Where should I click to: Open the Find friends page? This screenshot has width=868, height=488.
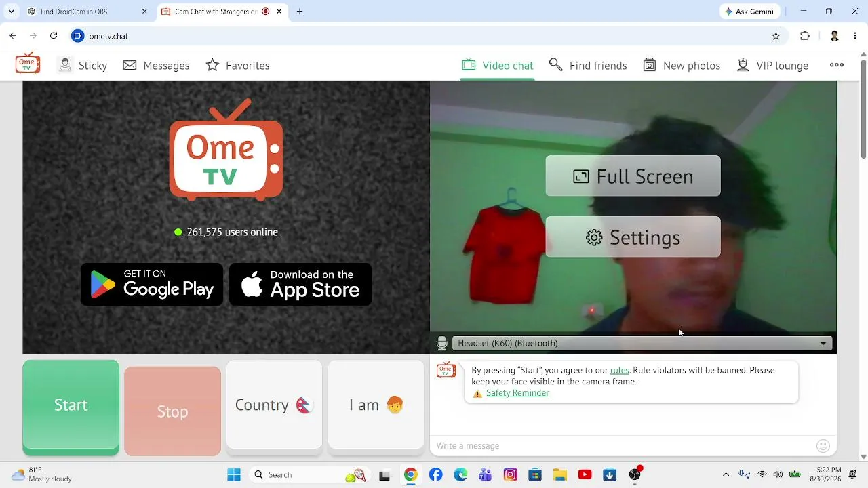pyautogui.click(x=587, y=65)
